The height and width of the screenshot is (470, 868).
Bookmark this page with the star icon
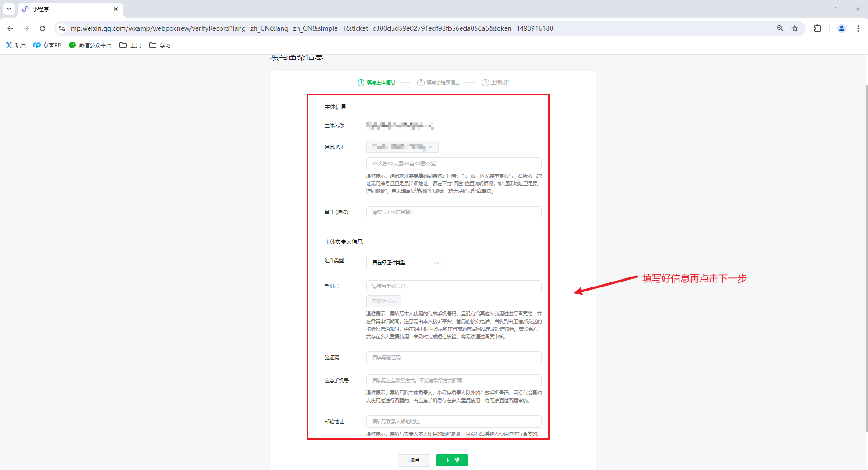tap(795, 28)
